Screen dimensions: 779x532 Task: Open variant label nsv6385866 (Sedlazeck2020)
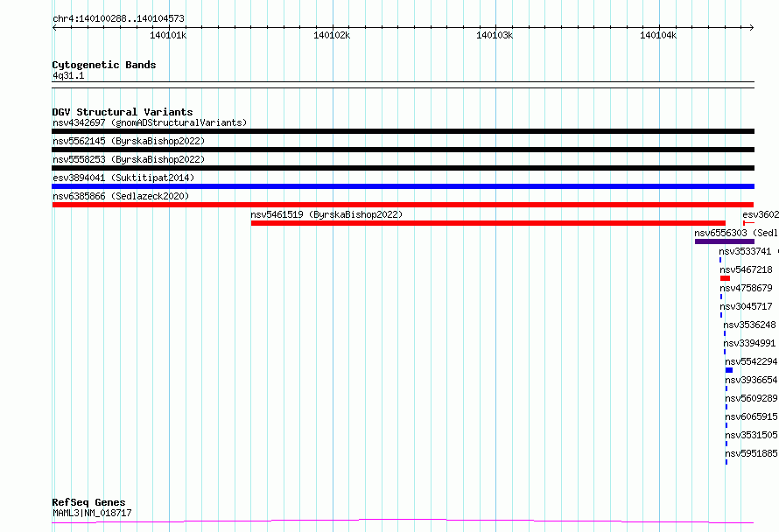coord(121,196)
